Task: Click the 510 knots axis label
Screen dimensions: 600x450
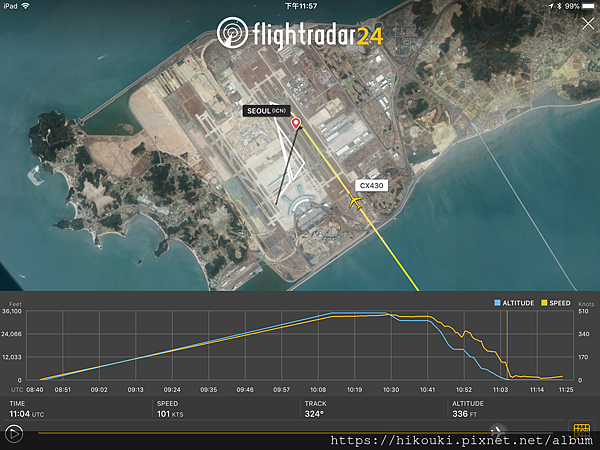Action: (583, 311)
